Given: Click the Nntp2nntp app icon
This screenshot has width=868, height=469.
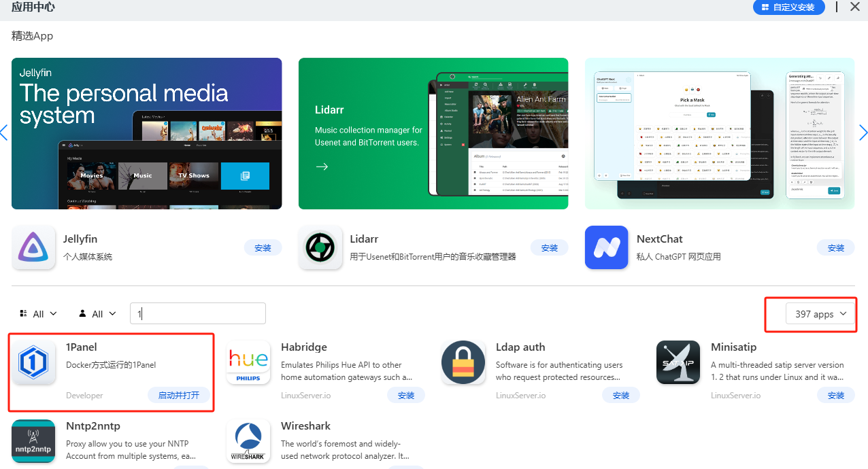Looking at the screenshot, I should click(x=33, y=442).
